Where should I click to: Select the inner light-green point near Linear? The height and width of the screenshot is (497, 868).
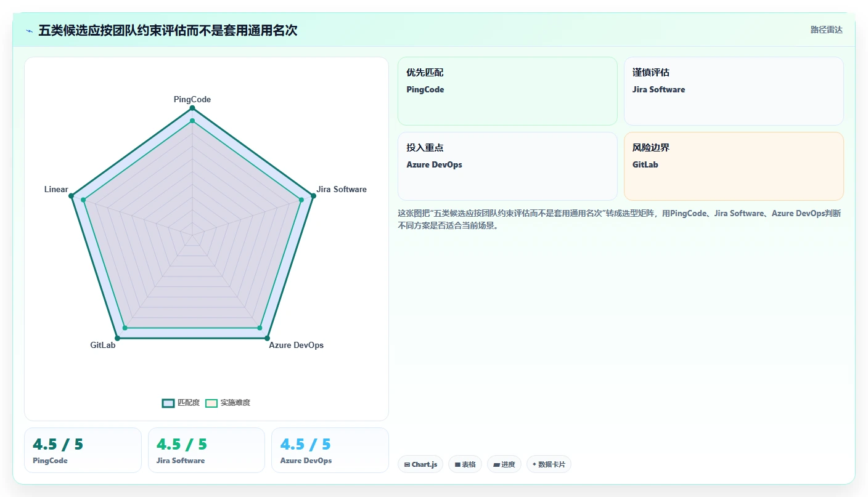[83, 200]
